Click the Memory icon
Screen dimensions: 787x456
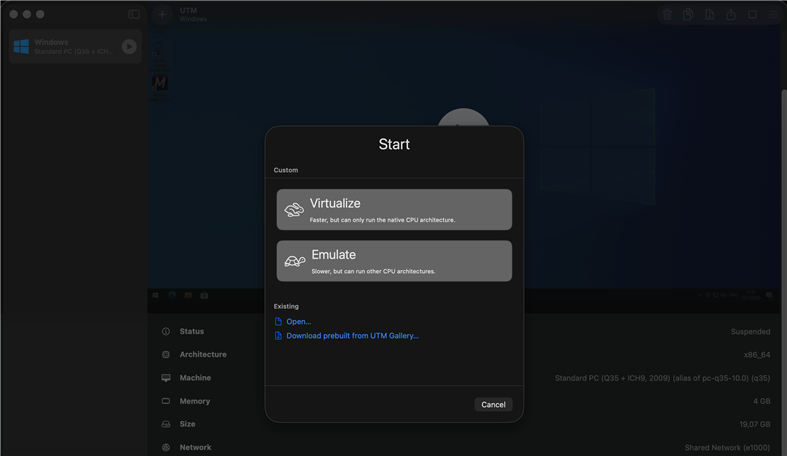pyautogui.click(x=166, y=401)
